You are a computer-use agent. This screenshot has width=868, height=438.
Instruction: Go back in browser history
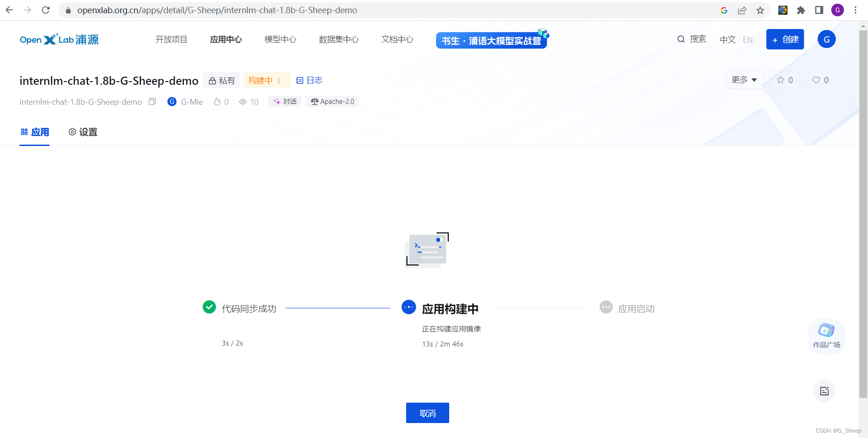pyautogui.click(x=10, y=10)
